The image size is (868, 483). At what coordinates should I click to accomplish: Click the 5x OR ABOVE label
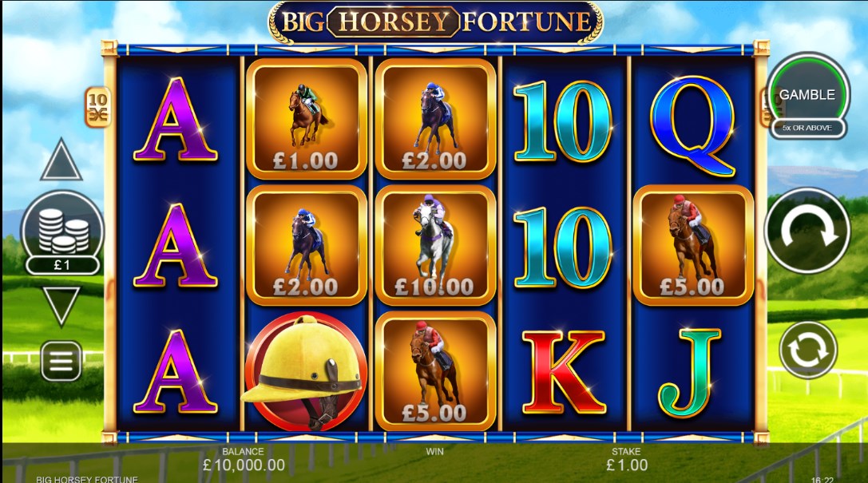pyautogui.click(x=807, y=128)
